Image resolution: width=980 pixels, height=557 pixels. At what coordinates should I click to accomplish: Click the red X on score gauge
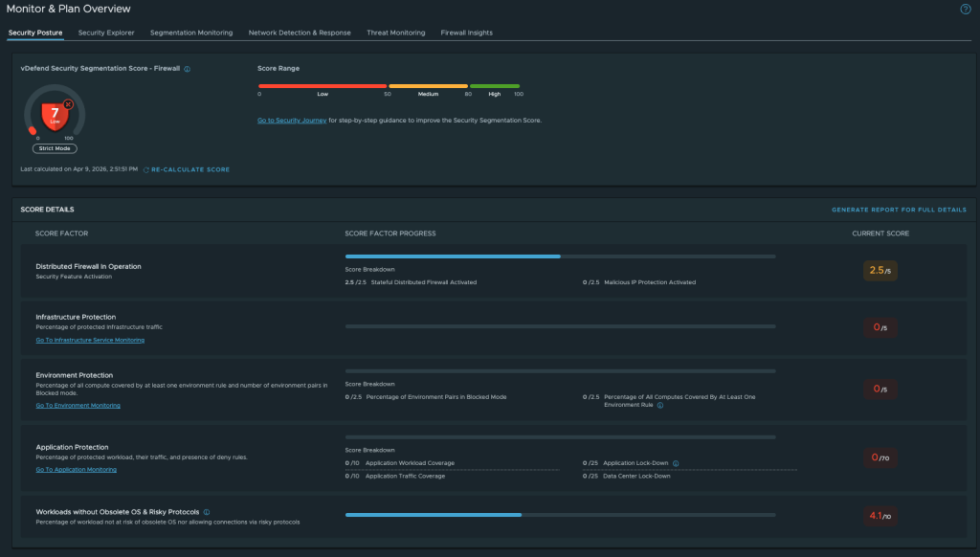pyautogui.click(x=68, y=103)
